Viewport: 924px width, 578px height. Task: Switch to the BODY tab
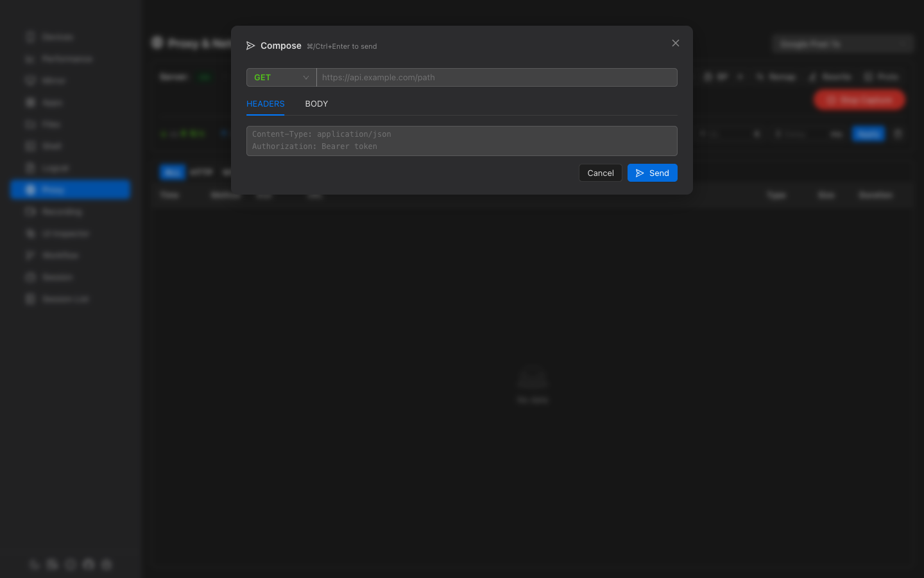316,103
